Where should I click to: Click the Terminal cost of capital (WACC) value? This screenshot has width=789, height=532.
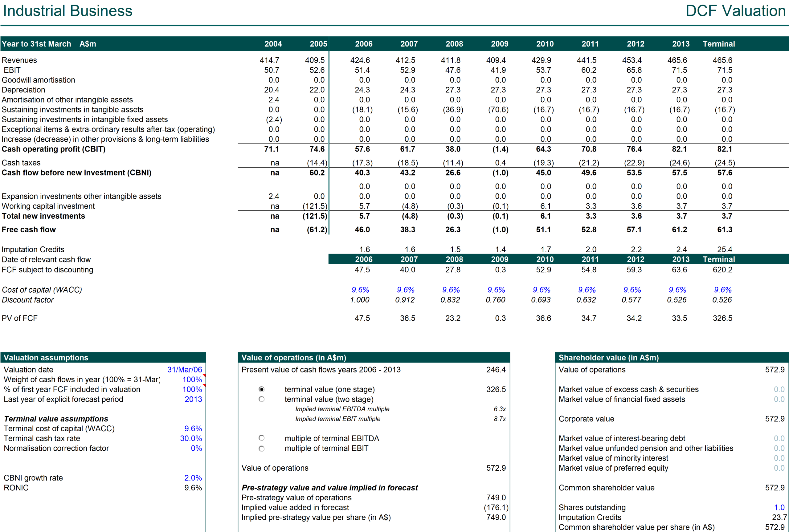[193, 428]
